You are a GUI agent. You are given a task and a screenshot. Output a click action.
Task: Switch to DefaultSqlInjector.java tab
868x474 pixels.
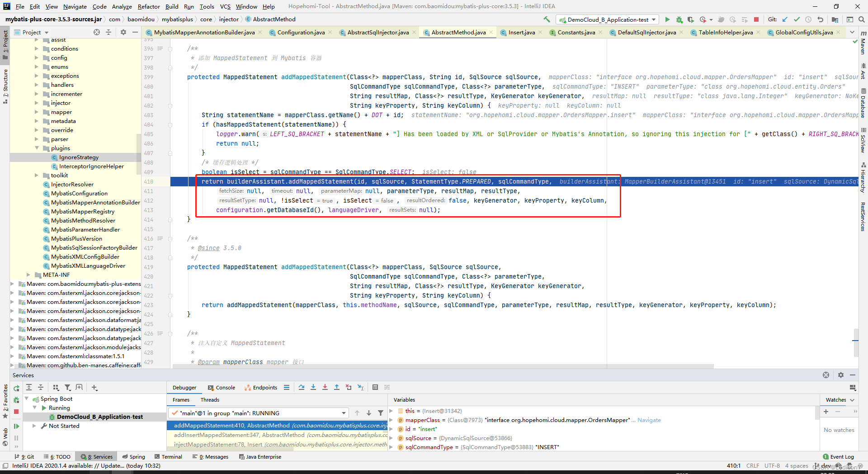tap(647, 33)
